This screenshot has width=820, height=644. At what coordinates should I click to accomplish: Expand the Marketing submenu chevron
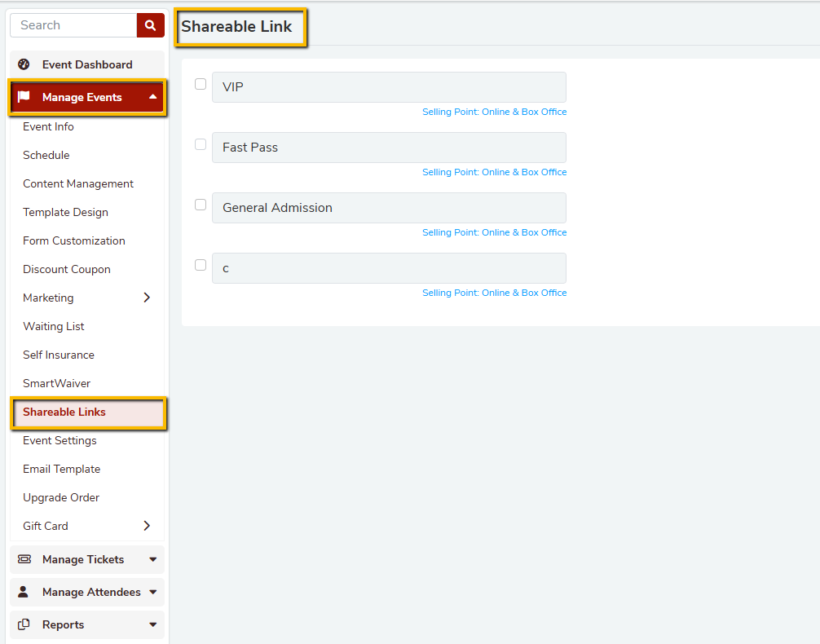tap(147, 298)
